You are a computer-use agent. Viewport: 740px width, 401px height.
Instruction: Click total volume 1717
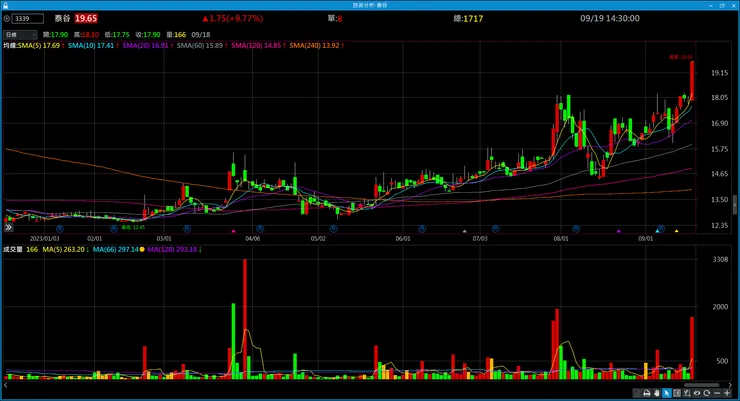coord(473,18)
